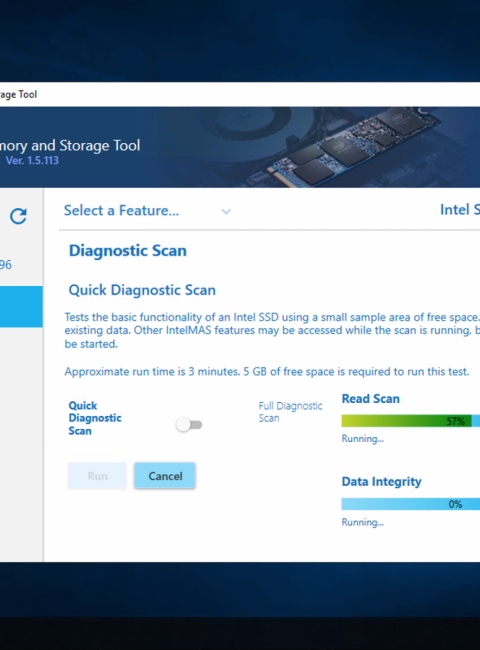Click the Data Integrity progress bar at 0%
The width and height of the screenshot is (480, 650).
pyautogui.click(x=410, y=504)
